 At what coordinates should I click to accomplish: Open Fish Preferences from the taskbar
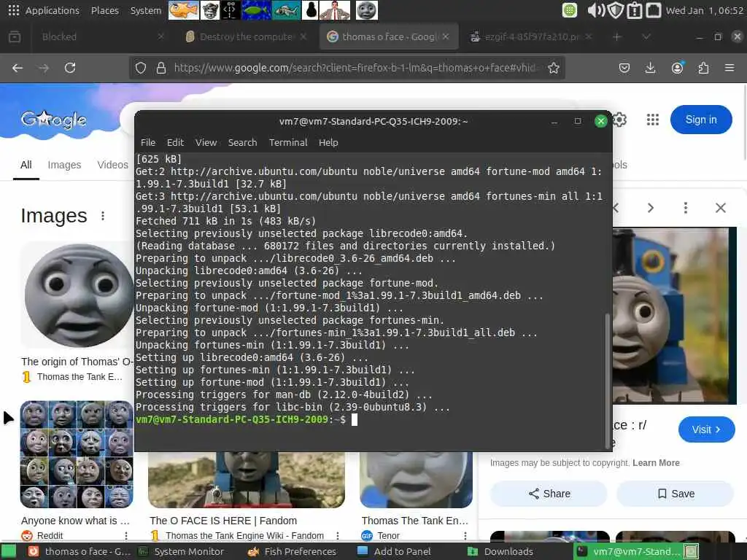pyautogui.click(x=293, y=551)
